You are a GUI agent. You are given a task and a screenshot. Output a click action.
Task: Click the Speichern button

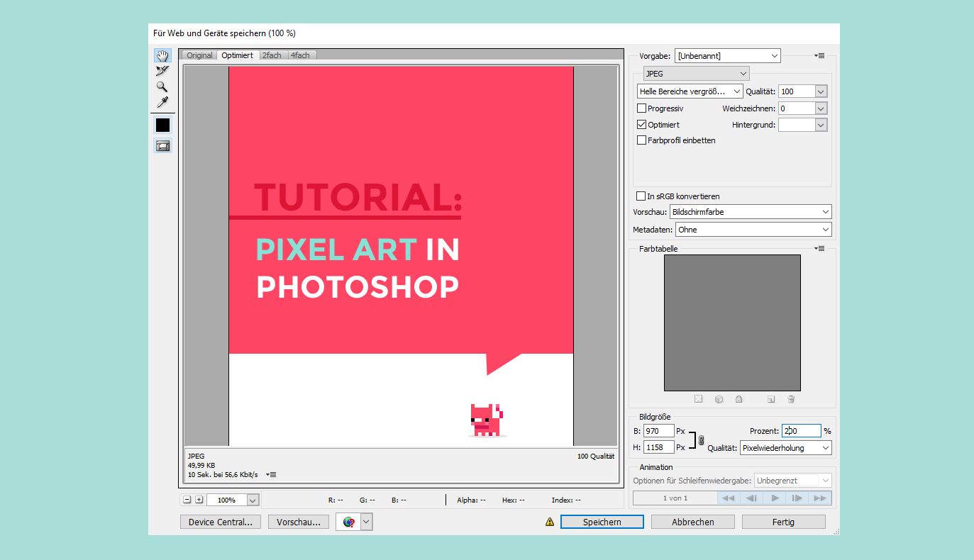602,522
